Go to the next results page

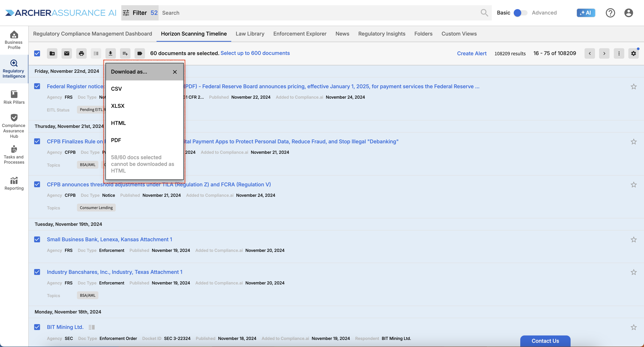click(604, 53)
